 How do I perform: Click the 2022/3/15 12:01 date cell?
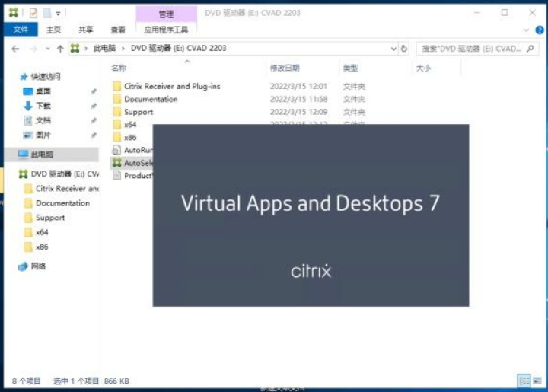pyautogui.click(x=299, y=86)
